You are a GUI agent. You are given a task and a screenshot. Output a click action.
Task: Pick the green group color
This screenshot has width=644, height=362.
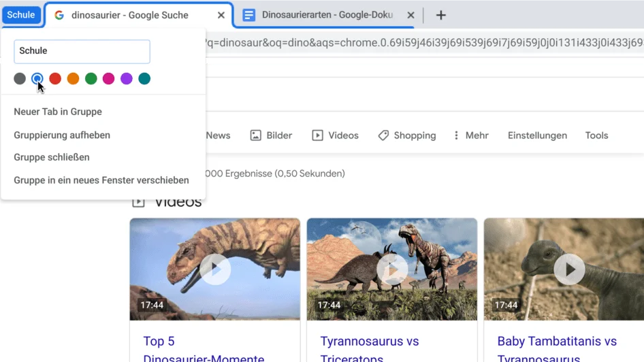[91, 78]
